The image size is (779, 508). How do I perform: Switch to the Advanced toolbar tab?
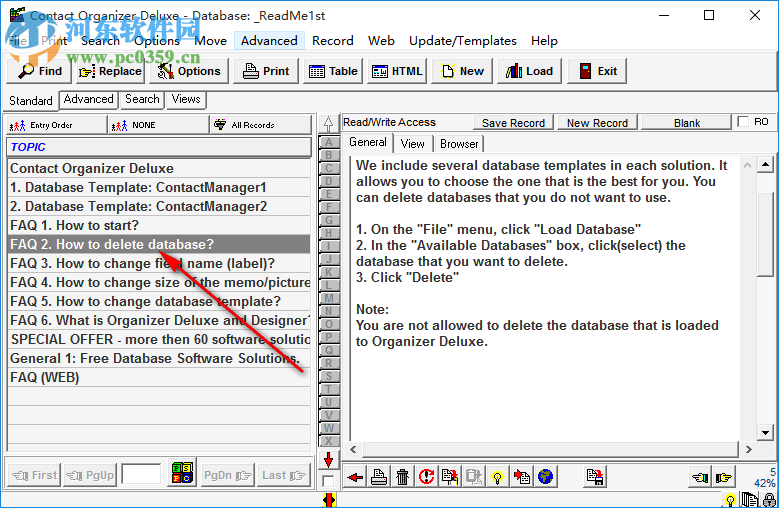tap(88, 99)
